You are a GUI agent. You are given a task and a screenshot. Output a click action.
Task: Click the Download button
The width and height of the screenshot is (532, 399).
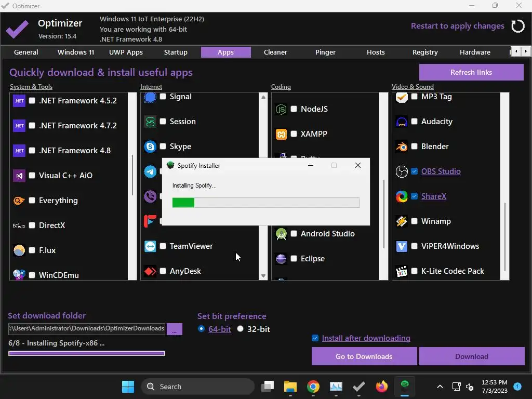(472, 356)
